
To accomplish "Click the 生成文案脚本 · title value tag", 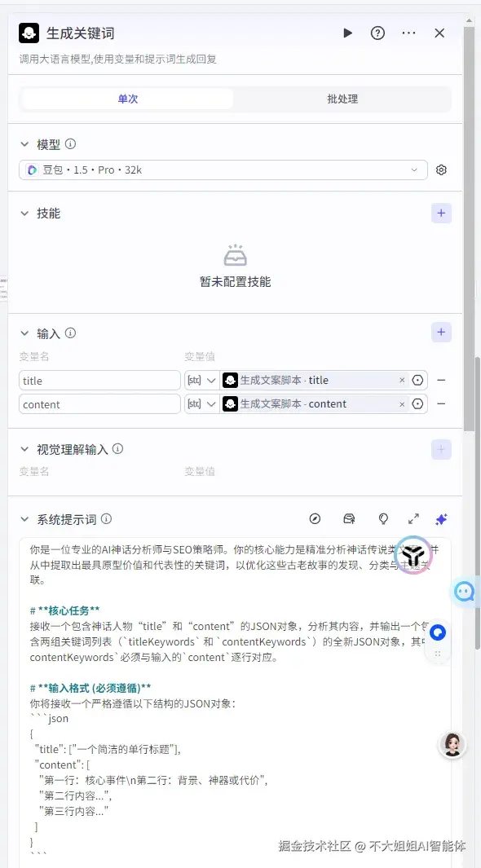I will (x=315, y=381).
